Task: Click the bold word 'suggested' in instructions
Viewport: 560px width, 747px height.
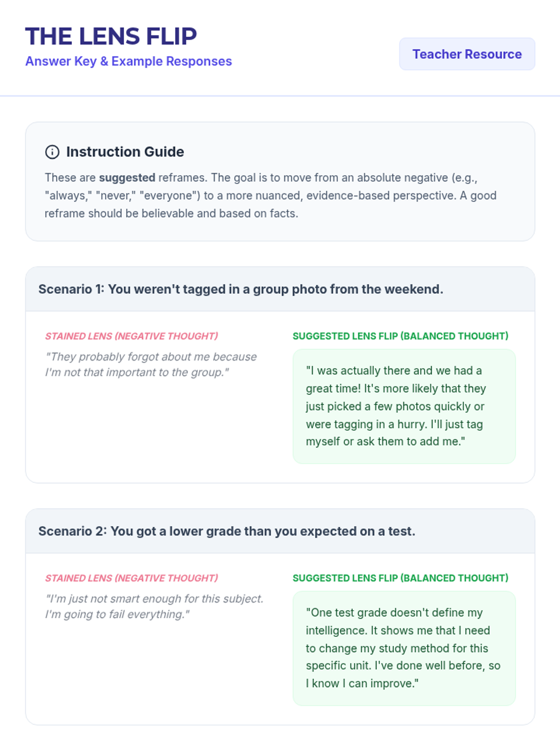Action: tap(127, 178)
